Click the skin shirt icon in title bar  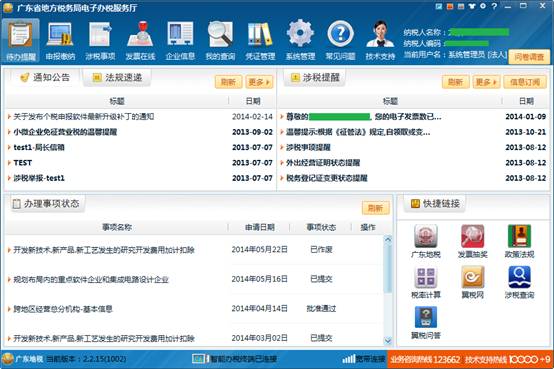coord(472,6)
